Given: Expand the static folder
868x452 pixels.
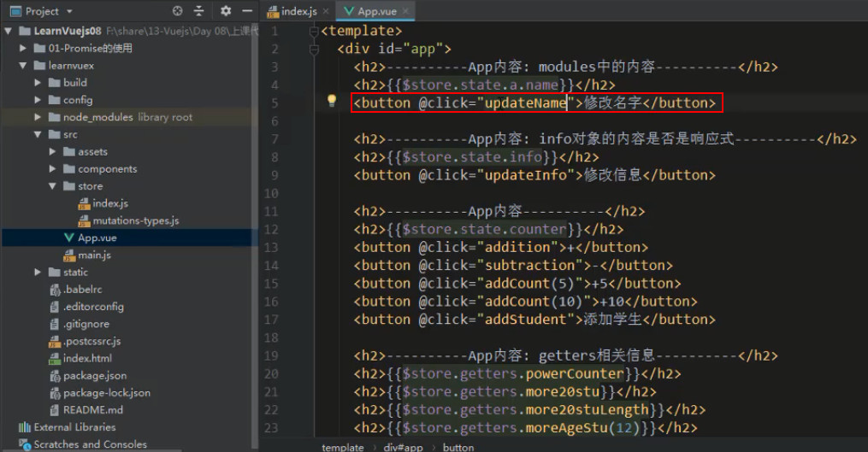Looking at the screenshot, I should coord(38,273).
